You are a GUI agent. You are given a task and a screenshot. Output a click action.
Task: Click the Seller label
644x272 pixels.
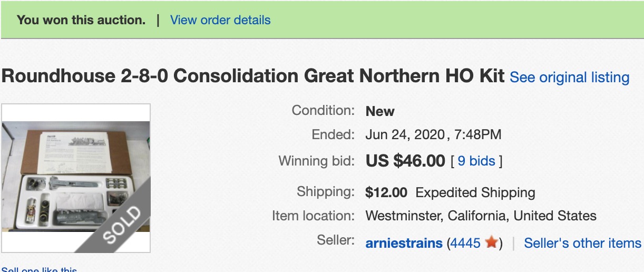tap(336, 240)
